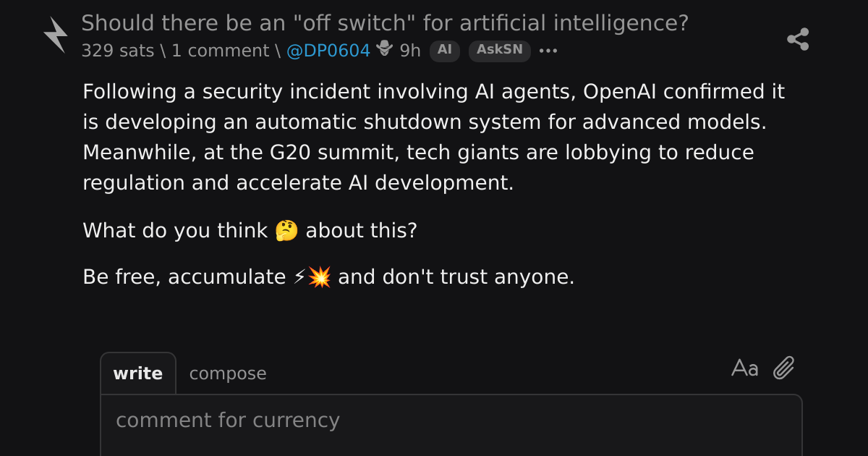The width and height of the screenshot is (868, 456).
Task: Open the AskSN territory badge
Action: point(500,51)
